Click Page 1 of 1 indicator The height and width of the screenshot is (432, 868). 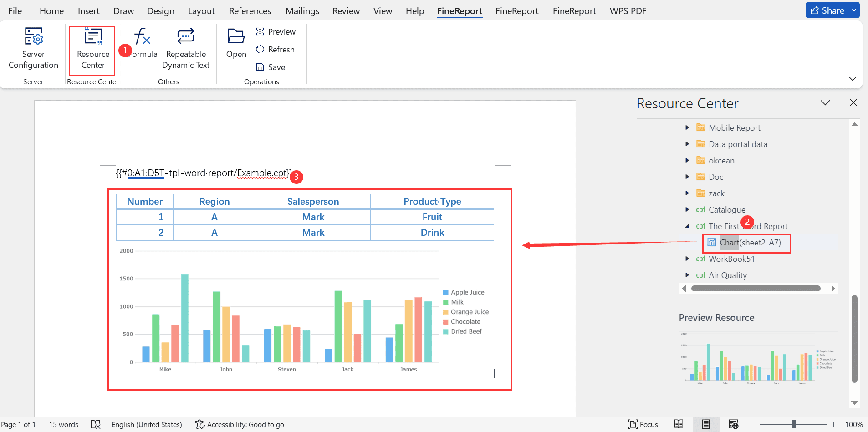(x=18, y=424)
